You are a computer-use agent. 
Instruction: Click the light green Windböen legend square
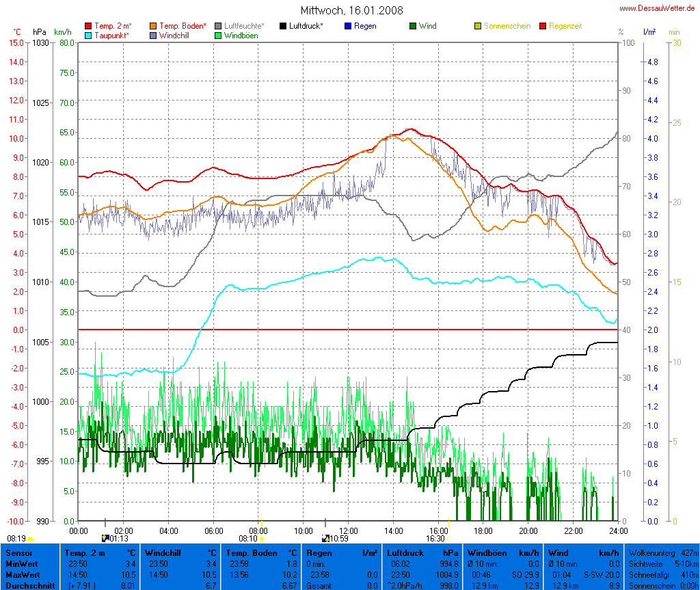tap(218, 35)
